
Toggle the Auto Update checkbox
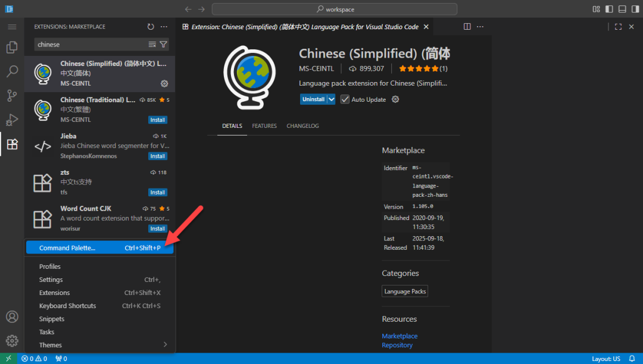point(345,99)
